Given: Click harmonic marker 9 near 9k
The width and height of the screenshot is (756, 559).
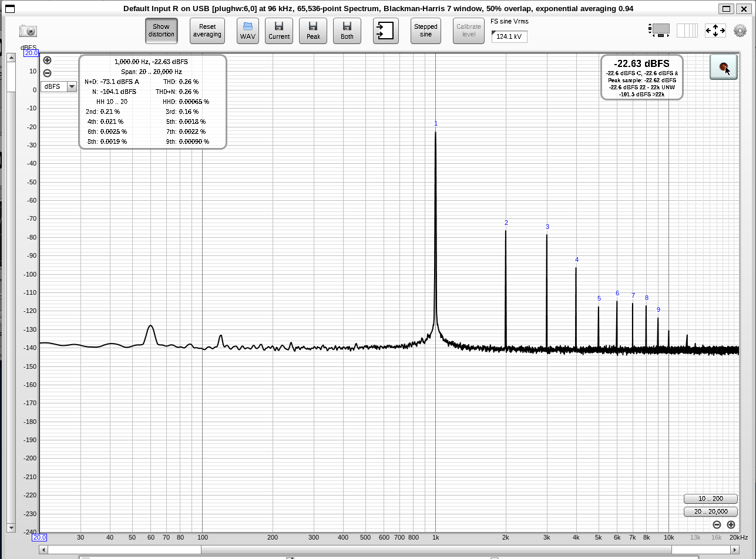Looking at the screenshot, I should pos(658,309).
